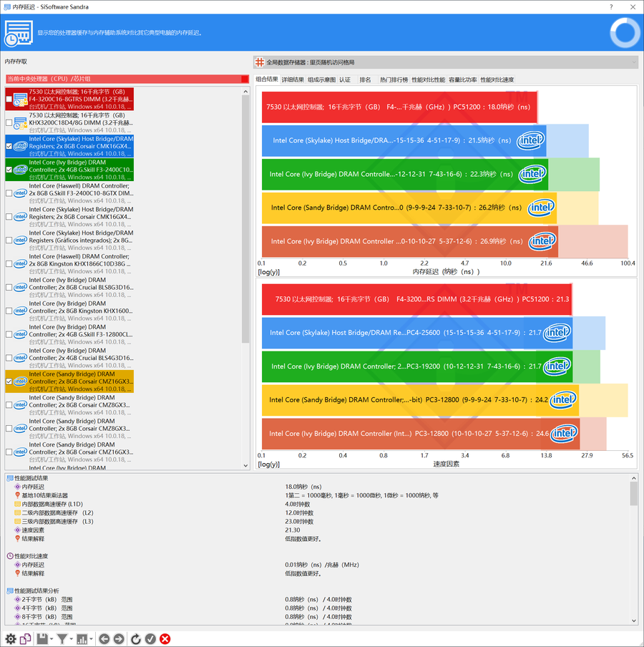Click the memory latency module icon in header
Image resolution: width=644 pixels, height=647 pixels.
coord(18,33)
